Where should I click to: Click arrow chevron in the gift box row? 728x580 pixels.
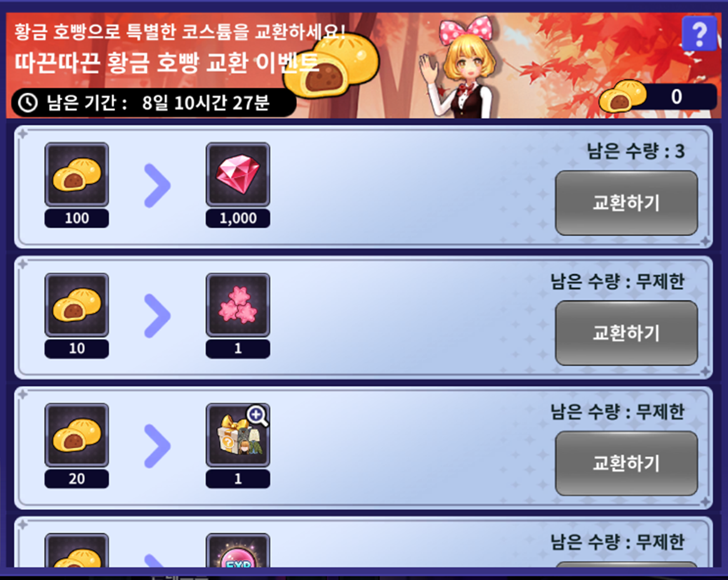point(158,446)
